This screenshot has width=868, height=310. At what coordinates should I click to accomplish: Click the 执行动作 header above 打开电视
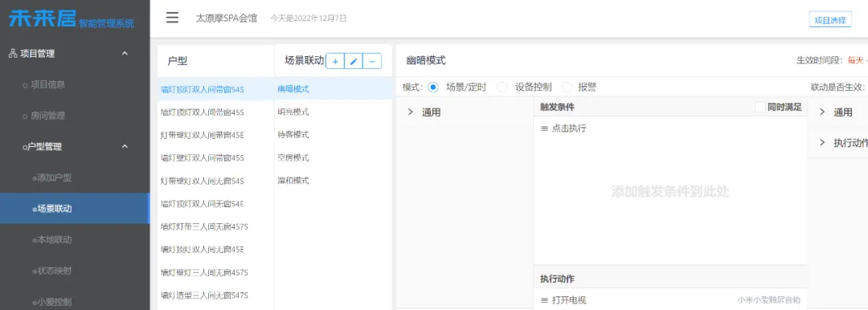pyautogui.click(x=557, y=279)
